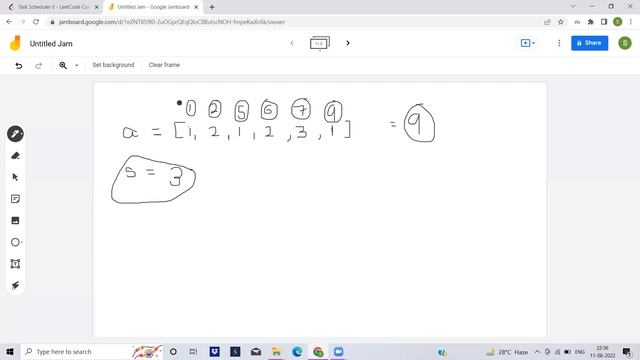The height and width of the screenshot is (360, 640).
Task: Open the clock and date panel
Action: click(602, 352)
